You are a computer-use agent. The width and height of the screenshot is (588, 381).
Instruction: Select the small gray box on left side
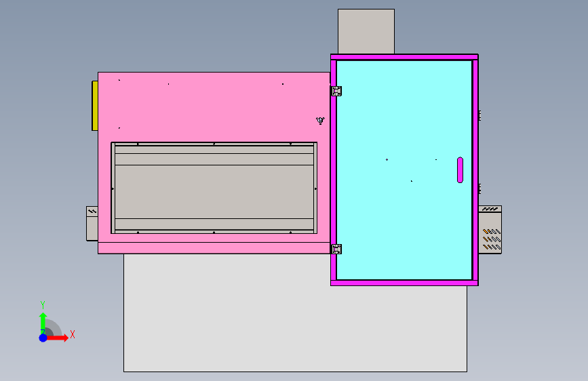pos(92,224)
